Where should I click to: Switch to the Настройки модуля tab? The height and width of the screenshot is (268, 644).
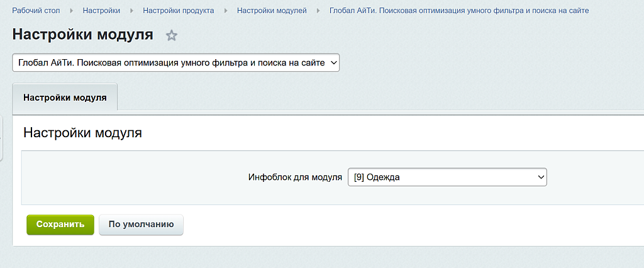click(65, 98)
